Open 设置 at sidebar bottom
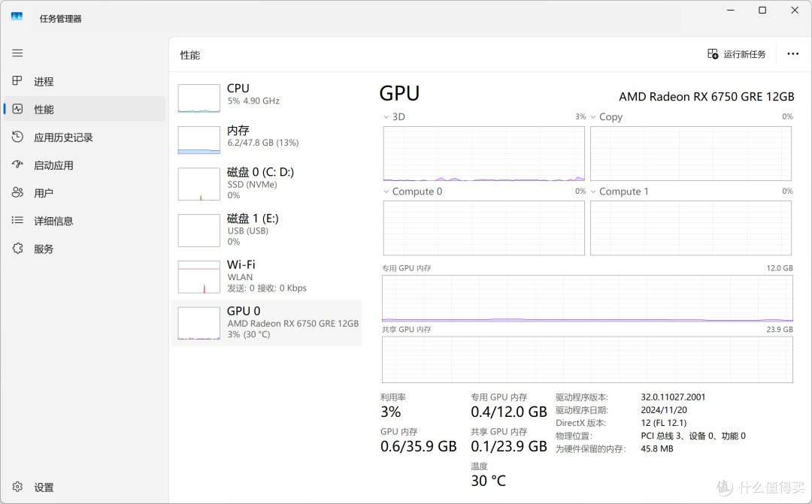 coord(84,487)
